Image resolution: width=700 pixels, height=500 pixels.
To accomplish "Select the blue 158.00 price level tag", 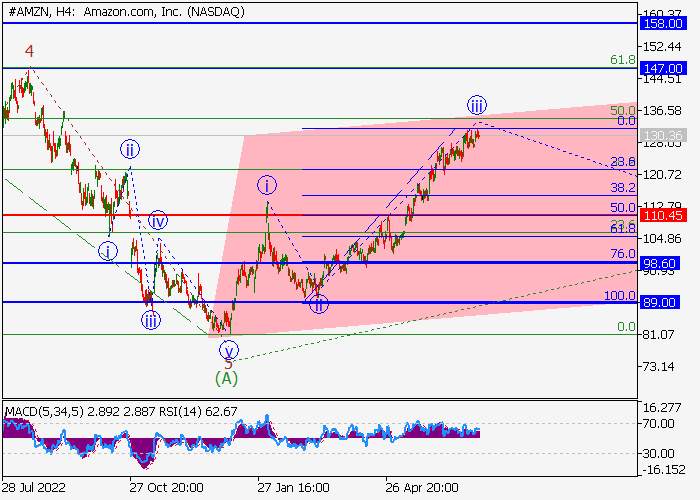I will [x=663, y=23].
